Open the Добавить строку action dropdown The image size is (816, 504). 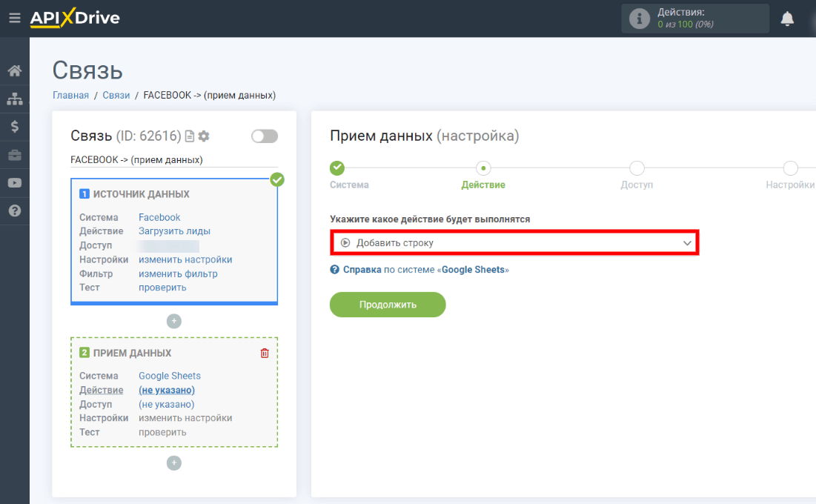(514, 242)
